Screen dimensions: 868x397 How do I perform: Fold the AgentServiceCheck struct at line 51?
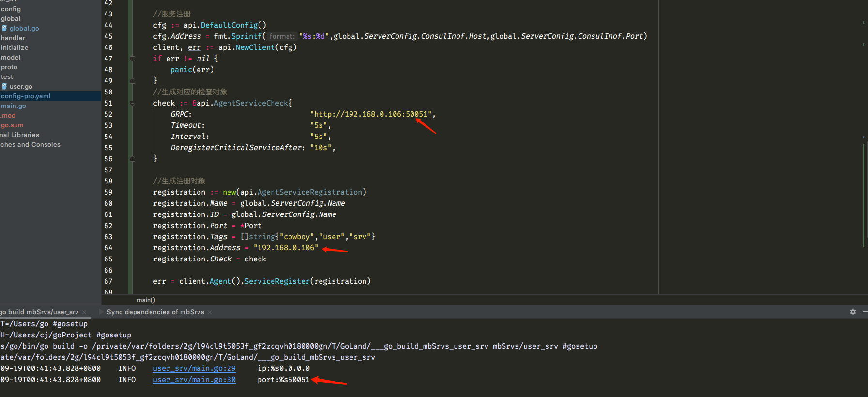tap(132, 103)
